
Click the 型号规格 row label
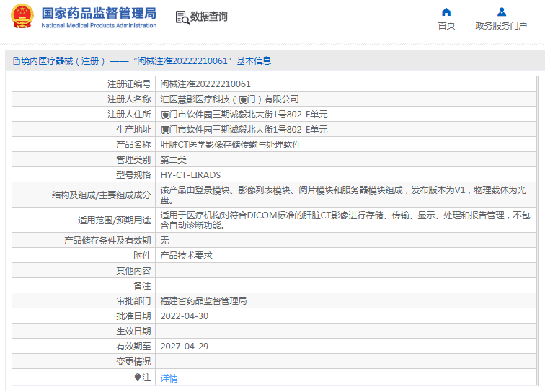click(x=133, y=175)
